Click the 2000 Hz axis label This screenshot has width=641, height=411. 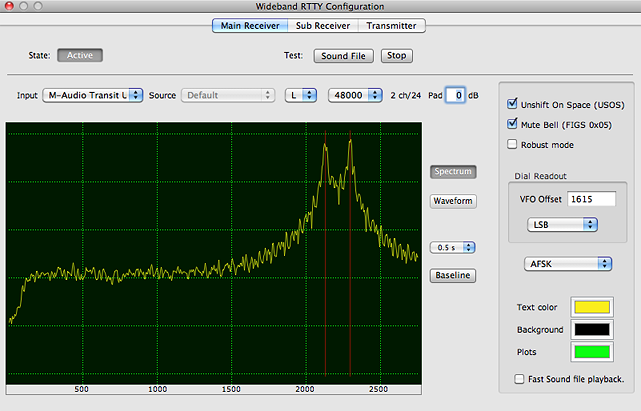pyautogui.click(x=305, y=389)
